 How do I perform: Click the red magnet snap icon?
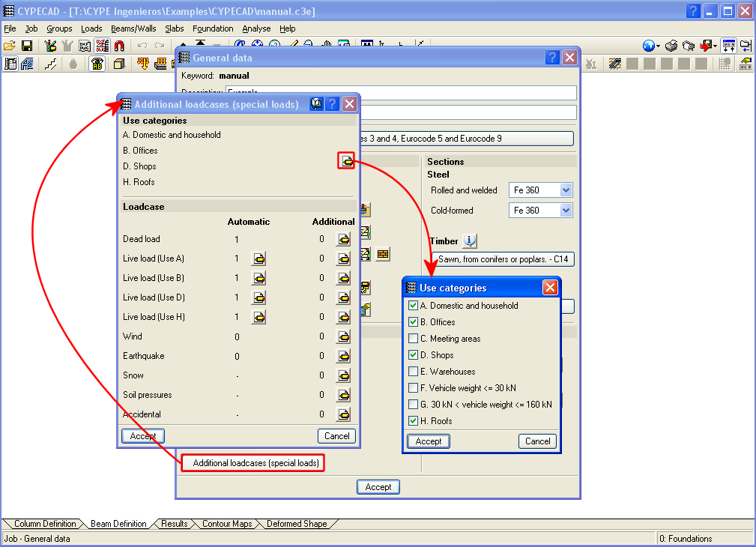coord(119,46)
